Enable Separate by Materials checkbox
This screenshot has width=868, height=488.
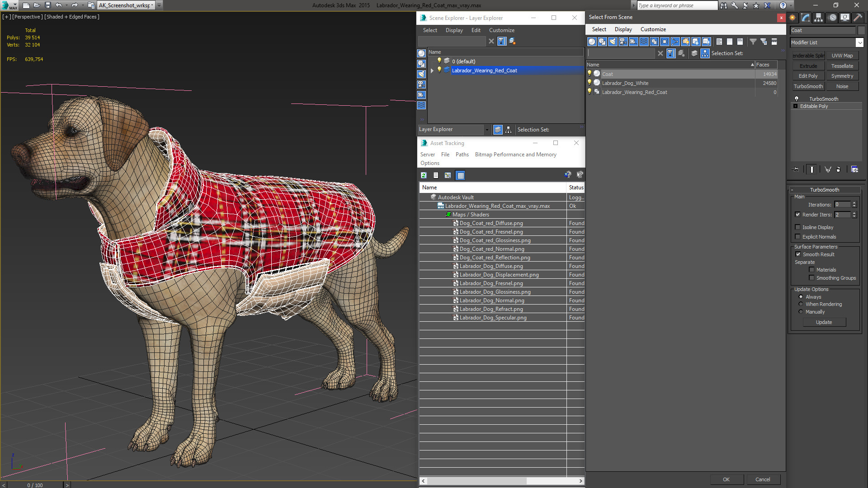tap(811, 270)
